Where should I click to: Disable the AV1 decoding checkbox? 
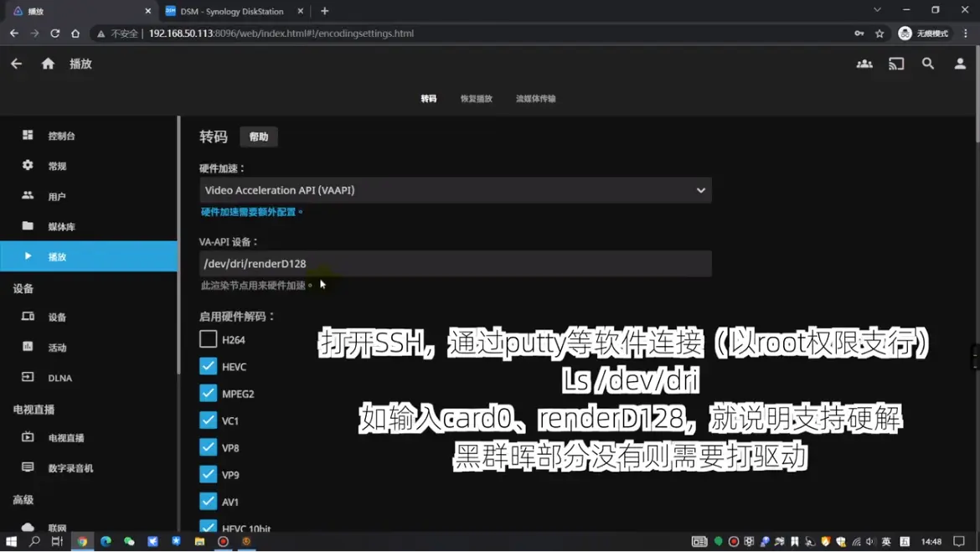(209, 501)
